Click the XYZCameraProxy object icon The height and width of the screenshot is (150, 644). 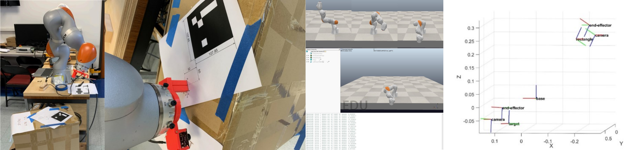pyautogui.click(x=311, y=56)
